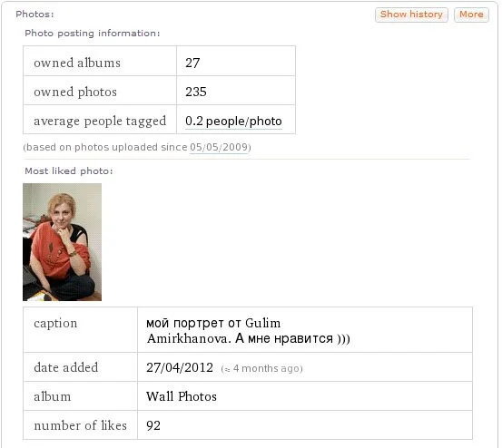502x448 pixels.
Task: Open the More options button
Action: [471, 15]
